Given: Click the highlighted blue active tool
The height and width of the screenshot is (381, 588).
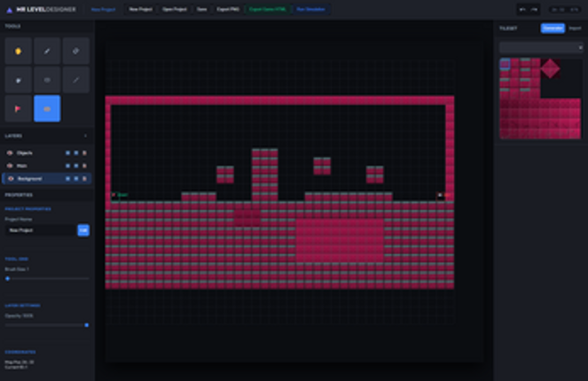Looking at the screenshot, I should click(47, 109).
